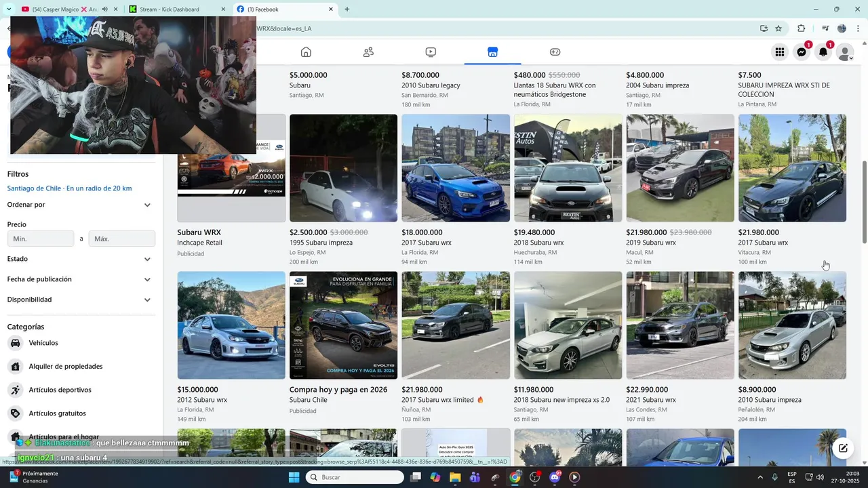Expand the Ordenar por filter
The width and height of the screenshot is (868, 488).
(x=81, y=205)
